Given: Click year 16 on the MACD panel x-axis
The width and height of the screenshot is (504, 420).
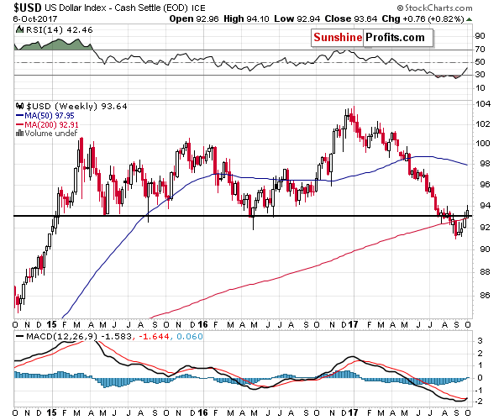Looking at the screenshot, I should click(202, 412).
